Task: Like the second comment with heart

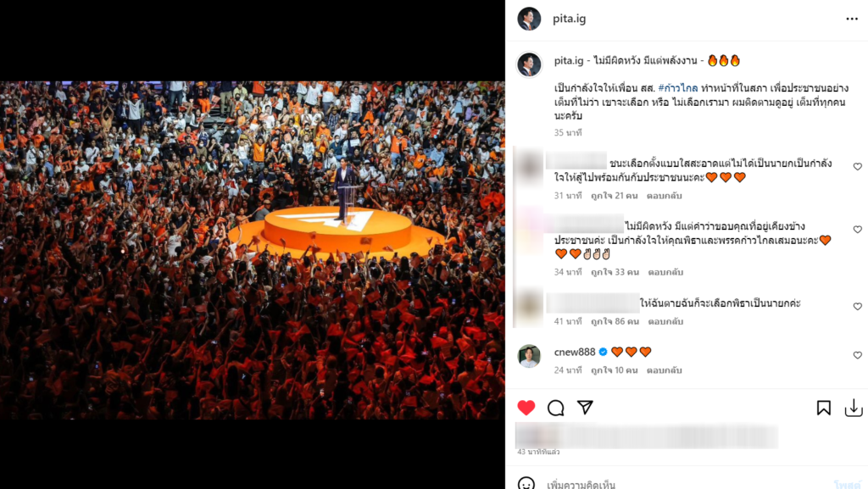Action: [x=858, y=229]
